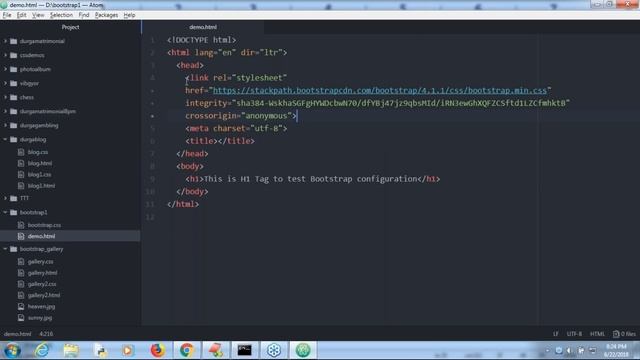
Task: Open the Help menu
Action: tap(129, 15)
